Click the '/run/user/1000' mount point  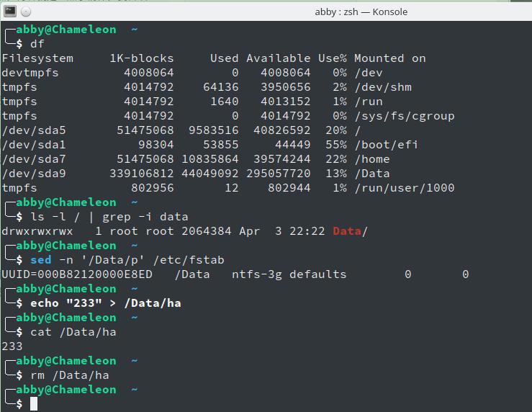point(404,188)
